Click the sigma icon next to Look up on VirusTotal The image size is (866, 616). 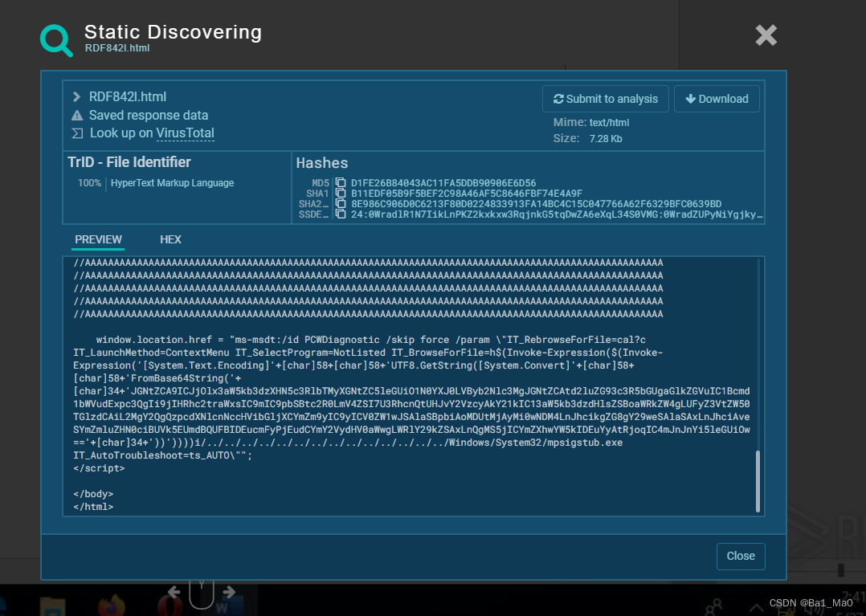pyautogui.click(x=77, y=133)
